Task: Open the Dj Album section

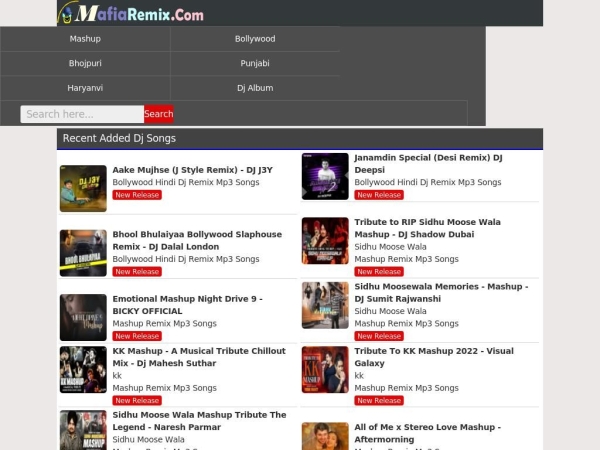Action: (255, 88)
